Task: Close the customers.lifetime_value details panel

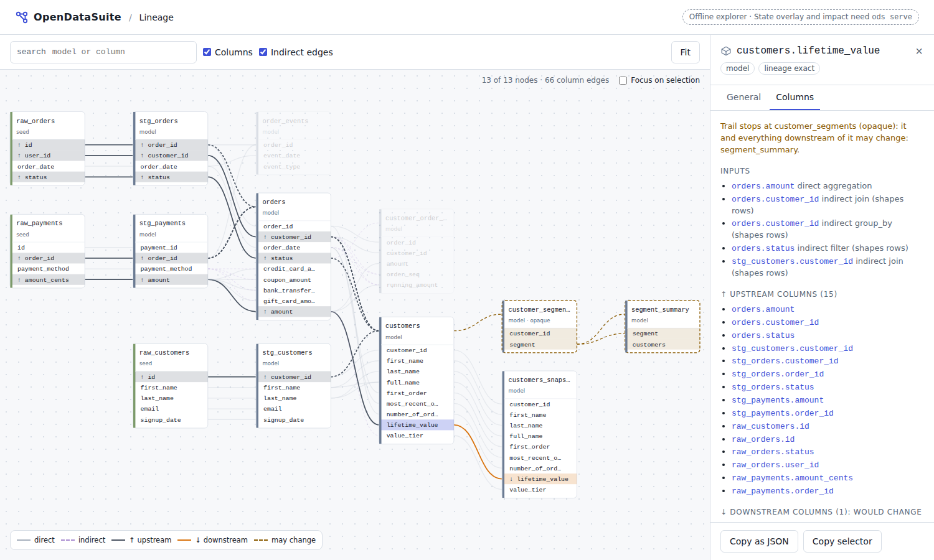Action: pos(919,51)
